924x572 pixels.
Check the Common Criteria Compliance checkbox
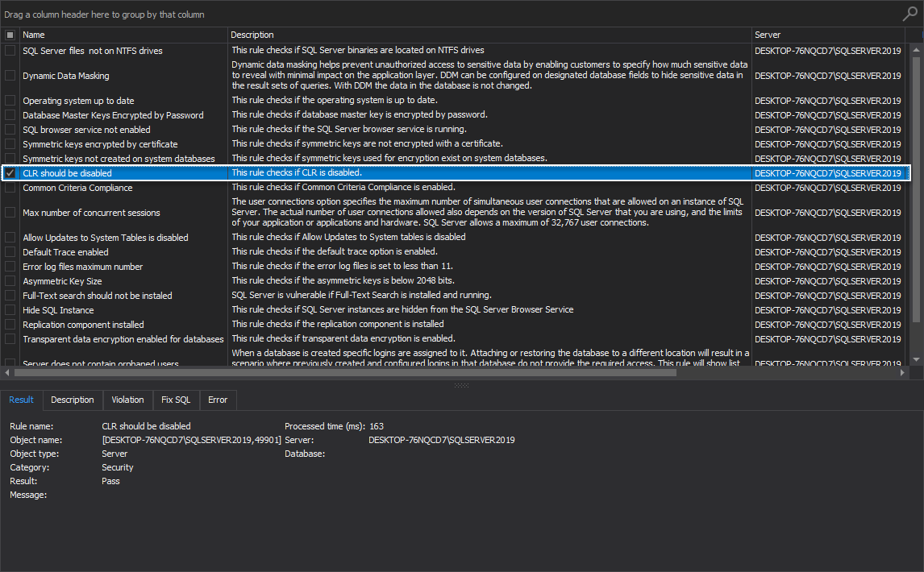(10, 188)
